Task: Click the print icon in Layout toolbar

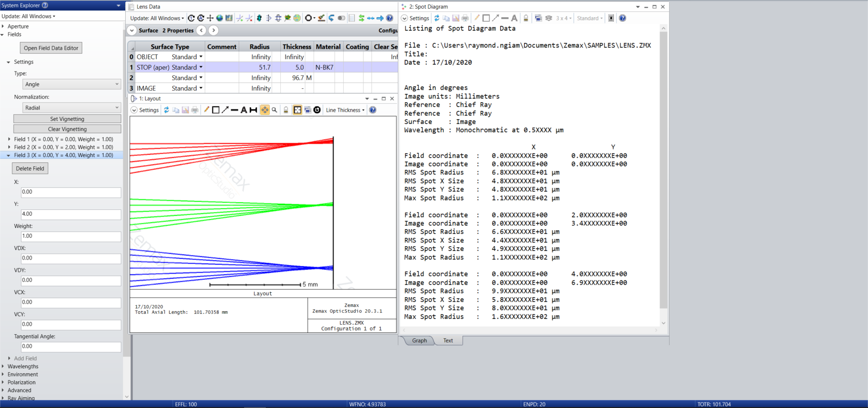Action: pyautogui.click(x=195, y=110)
